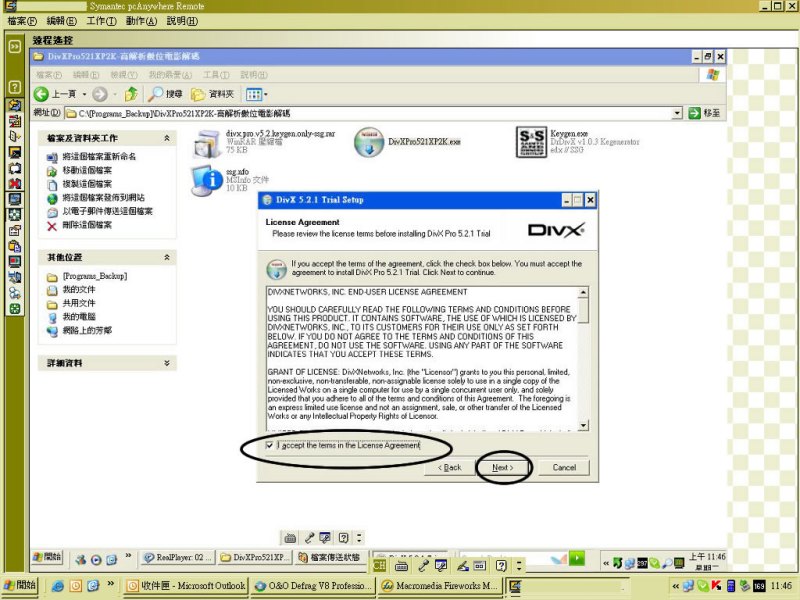
Task: Check the accept license agreement checkbox
Action: tap(269, 445)
